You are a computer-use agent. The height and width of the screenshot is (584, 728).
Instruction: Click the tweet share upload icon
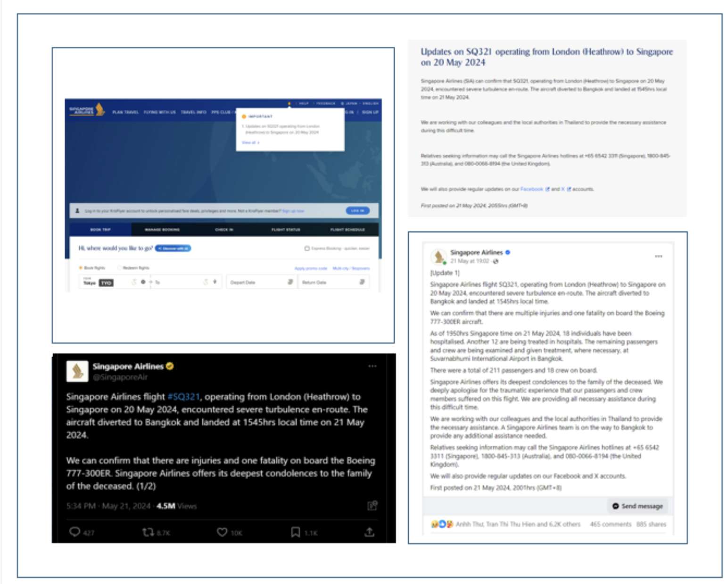coord(370,532)
